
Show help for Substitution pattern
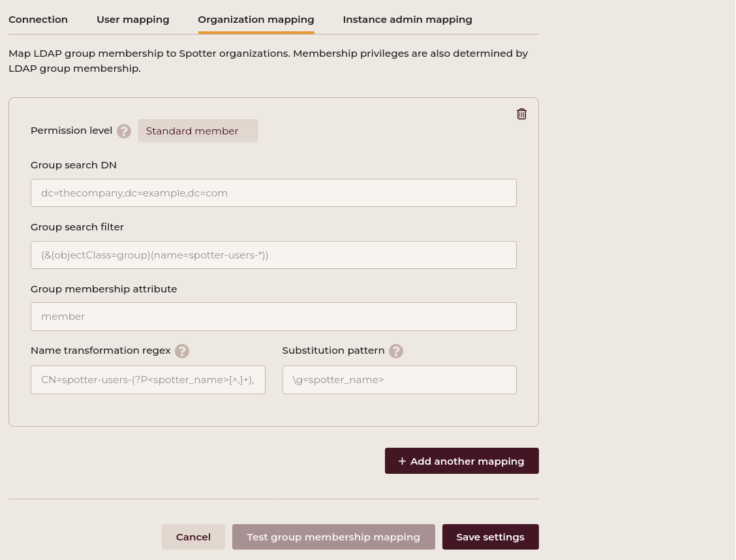click(x=395, y=351)
